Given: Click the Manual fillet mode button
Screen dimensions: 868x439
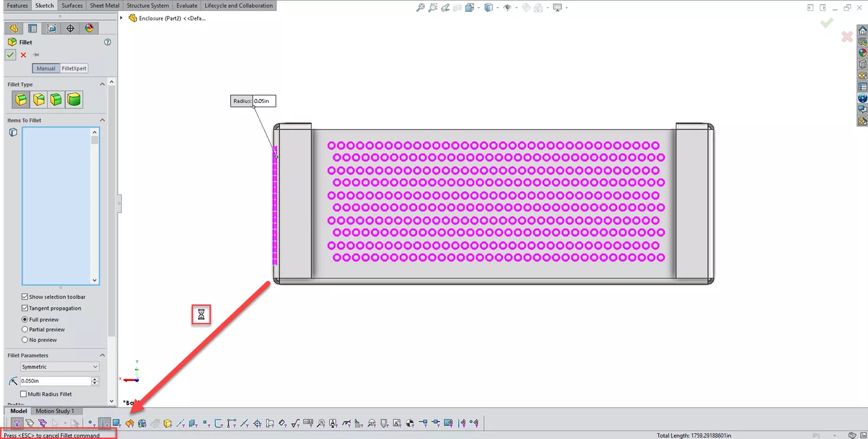Looking at the screenshot, I should 46,69.
